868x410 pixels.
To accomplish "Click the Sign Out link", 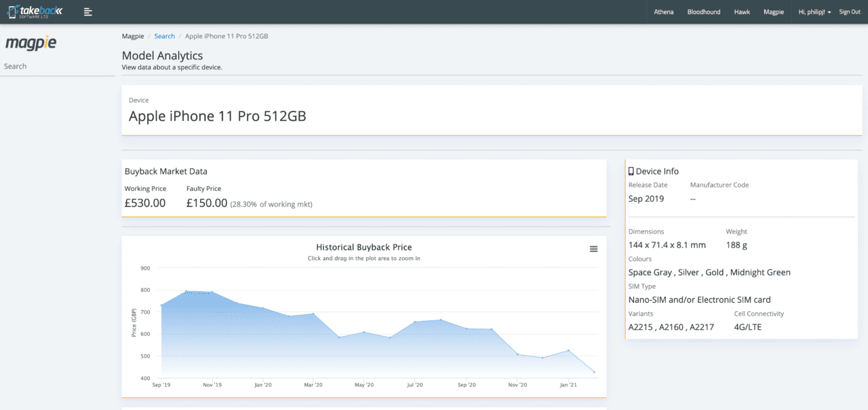I will point(849,12).
